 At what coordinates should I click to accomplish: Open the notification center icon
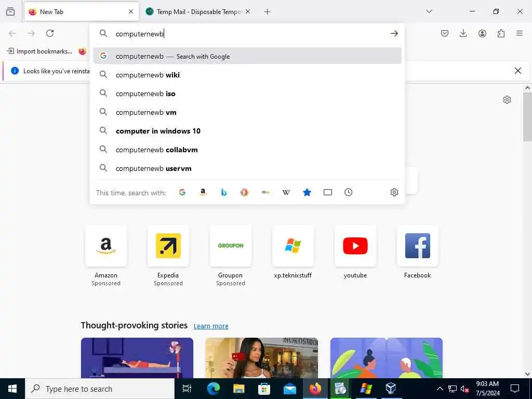point(515,389)
